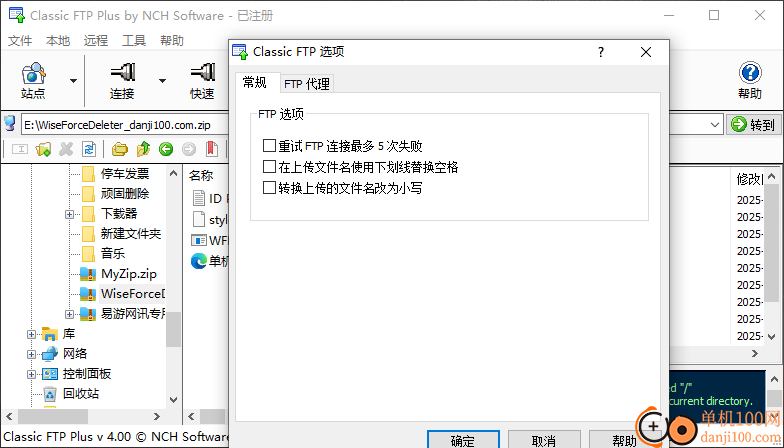The width and height of the screenshot is (784, 448).
Task: Enable 在上传文件名使用下划线替换空格 checkbox
Action: point(269,166)
